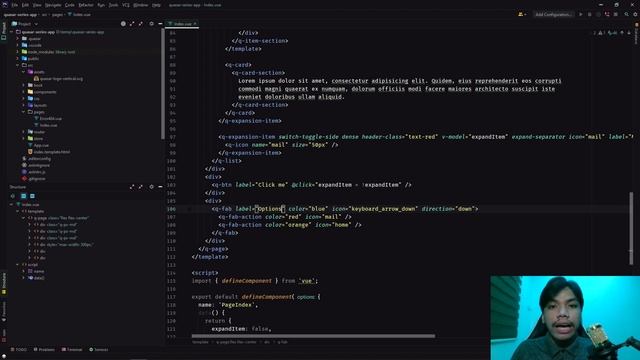Expand the public folder

pos(18,59)
